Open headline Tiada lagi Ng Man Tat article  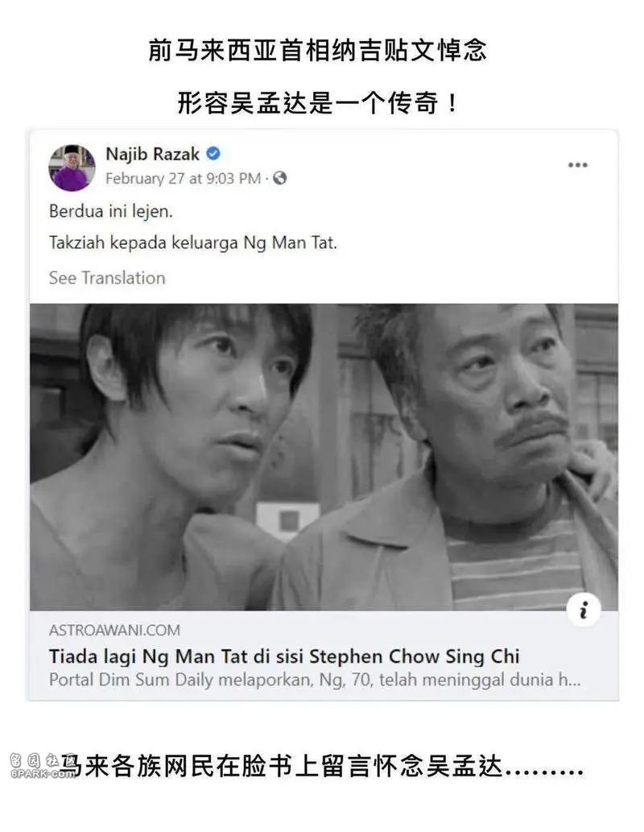(284, 657)
